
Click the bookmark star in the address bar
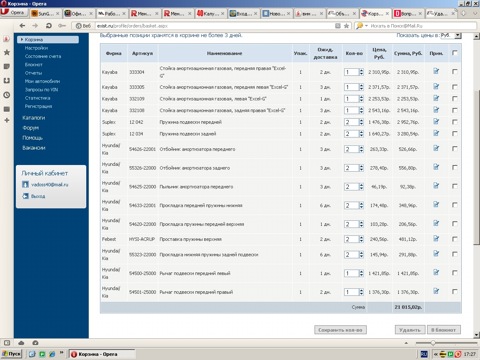pyautogui.click(x=346, y=26)
